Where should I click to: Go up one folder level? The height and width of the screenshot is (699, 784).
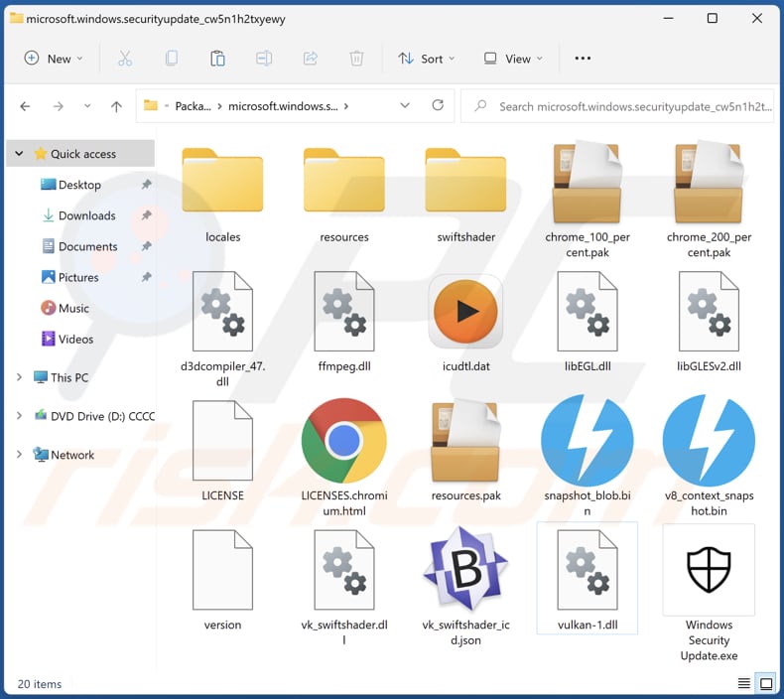[116, 106]
